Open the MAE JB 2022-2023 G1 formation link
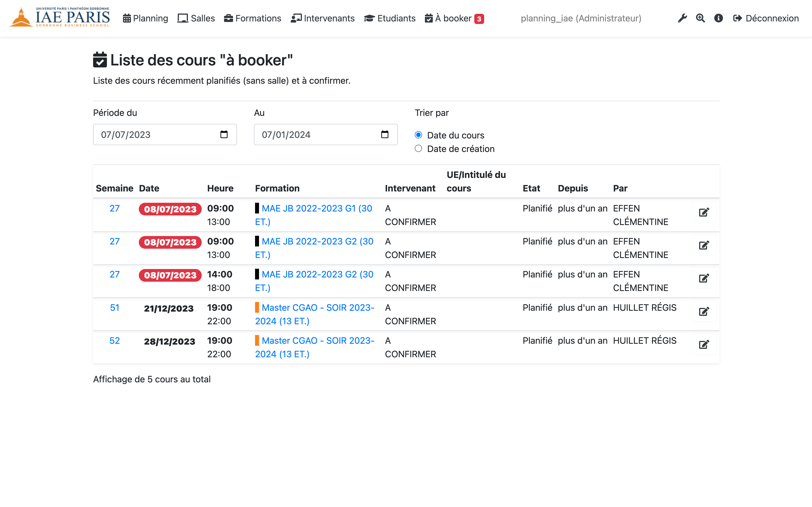This screenshot has height=507, width=812. pyautogui.click(x=316, y=208)
